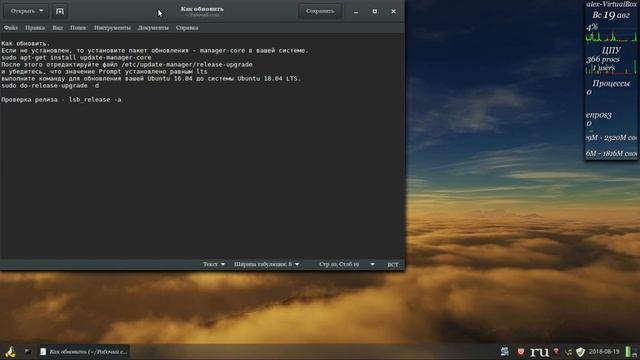Viewport: 640px width, 360px height.
Task: Open the Вид menu
Action: point(57,28)
